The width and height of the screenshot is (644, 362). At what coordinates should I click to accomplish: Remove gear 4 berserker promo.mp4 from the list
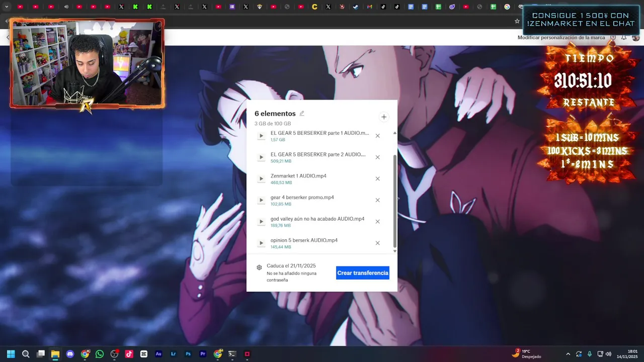coord(377,200)
